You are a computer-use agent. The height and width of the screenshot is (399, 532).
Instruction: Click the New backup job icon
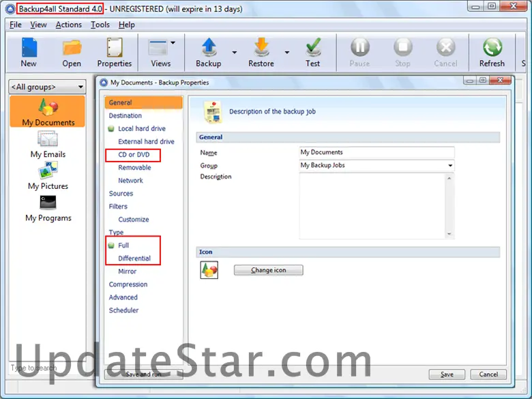[x=29, y=48]
